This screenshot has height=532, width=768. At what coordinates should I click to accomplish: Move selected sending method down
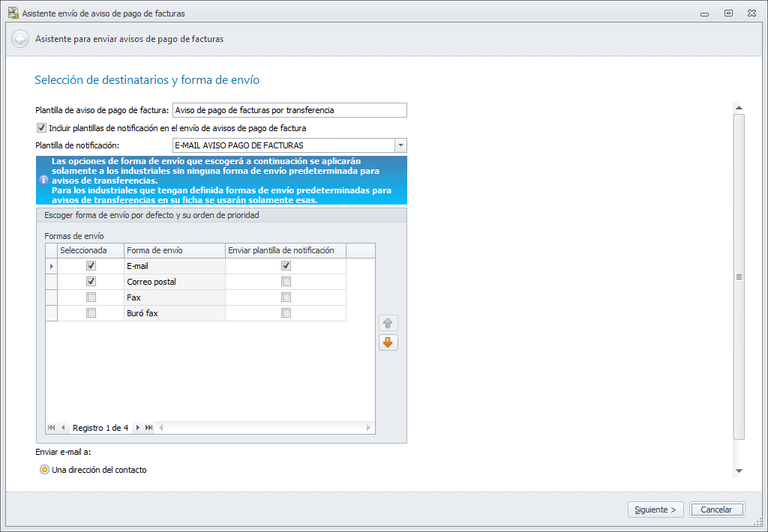click(x=388, y=342)
